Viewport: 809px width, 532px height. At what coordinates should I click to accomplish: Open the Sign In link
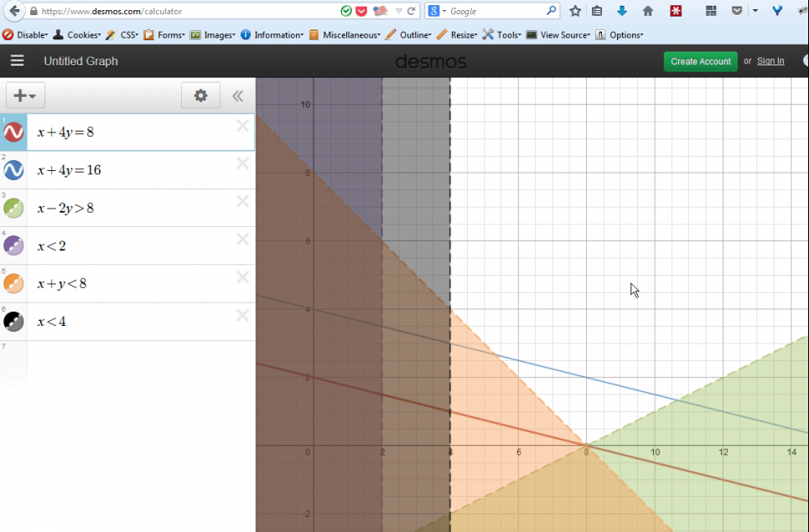770,61
